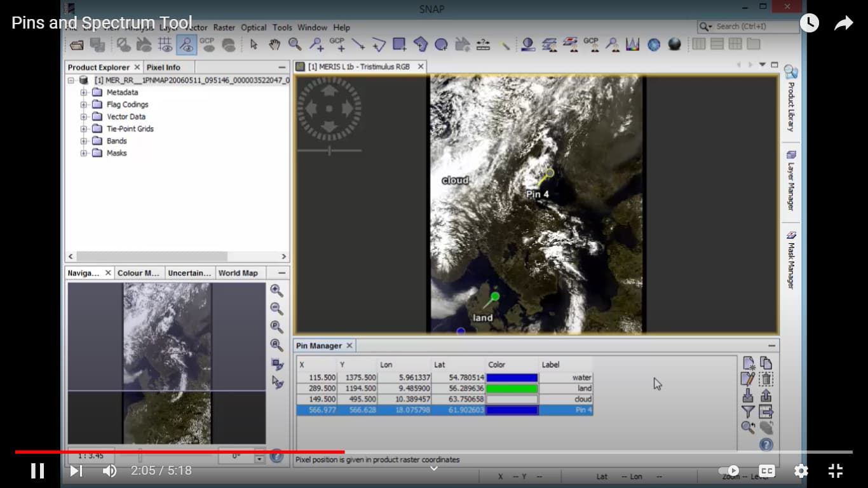Click the navigation compass control in image view
The image size is (868, 488).
(329, 109)
